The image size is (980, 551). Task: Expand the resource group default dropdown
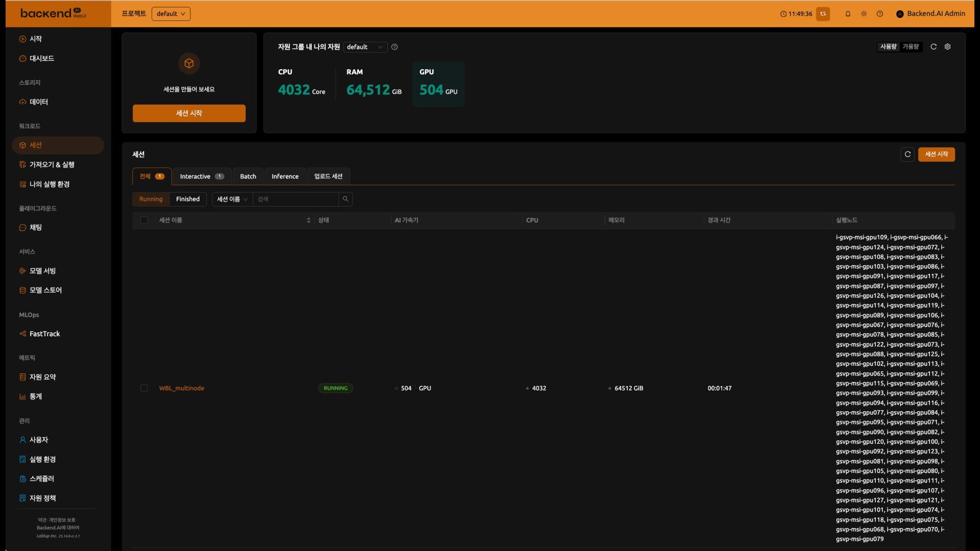pos(365,47)
